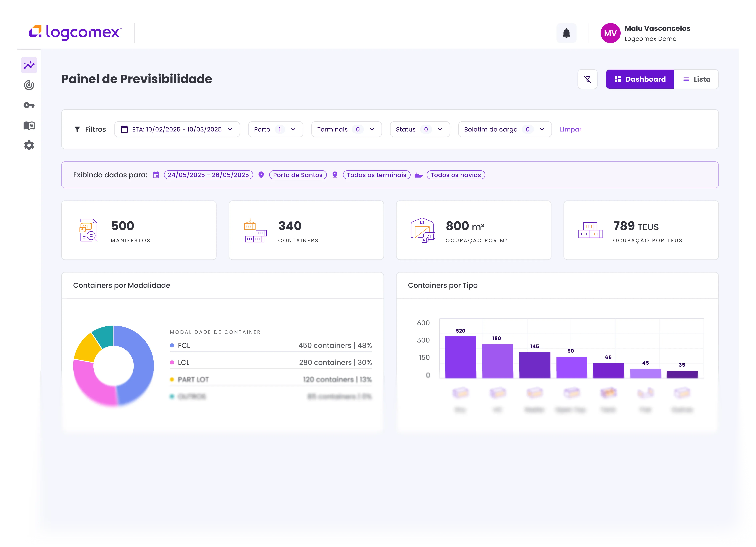Click the radar tracking sidebar icon

[29, 85]
